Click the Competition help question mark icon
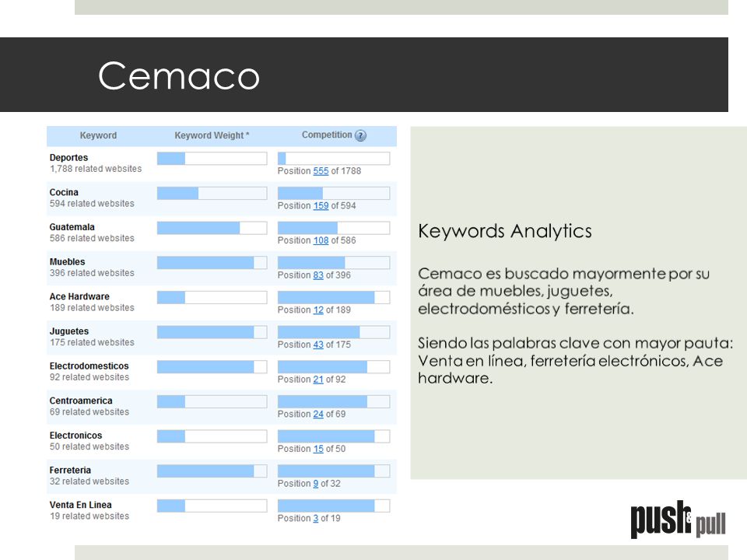Screen dimensions: 747x560 (x=360, y=135)
